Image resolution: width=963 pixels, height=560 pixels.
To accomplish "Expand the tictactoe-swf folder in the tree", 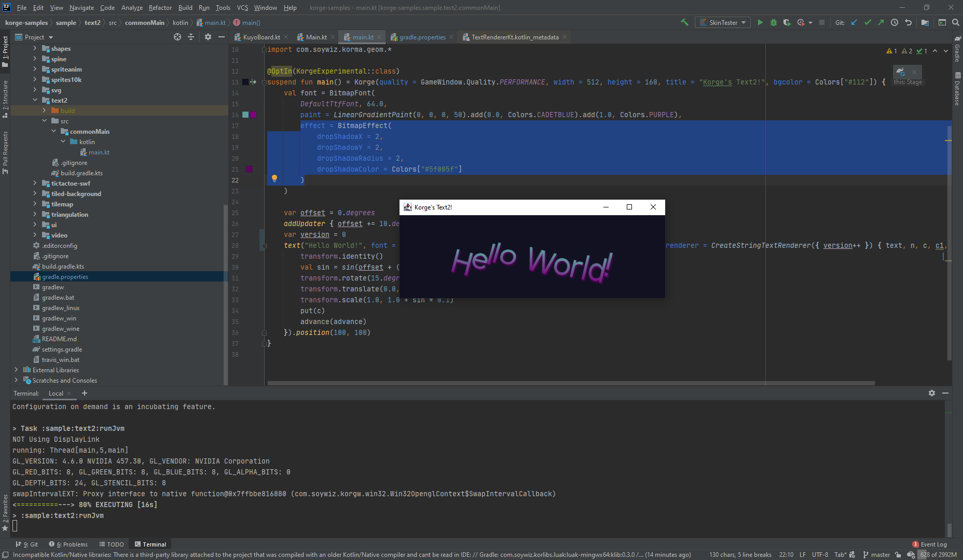I will [35, 183].
